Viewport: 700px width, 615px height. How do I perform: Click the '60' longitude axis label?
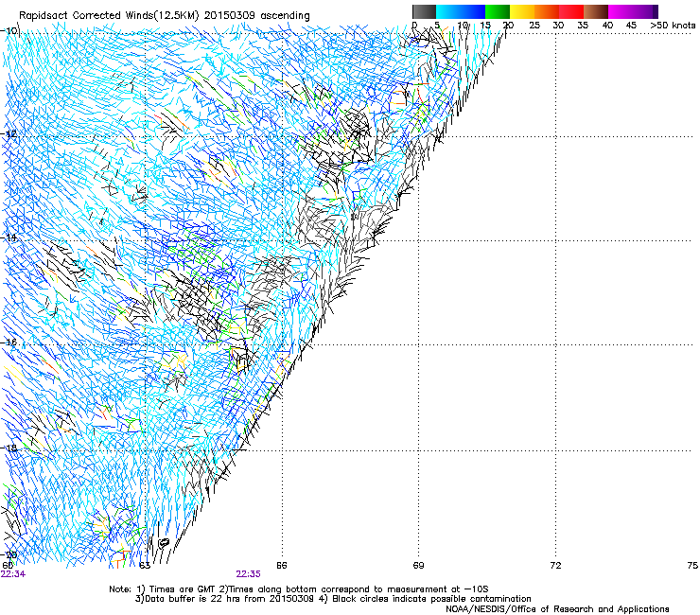pos(8,566)
